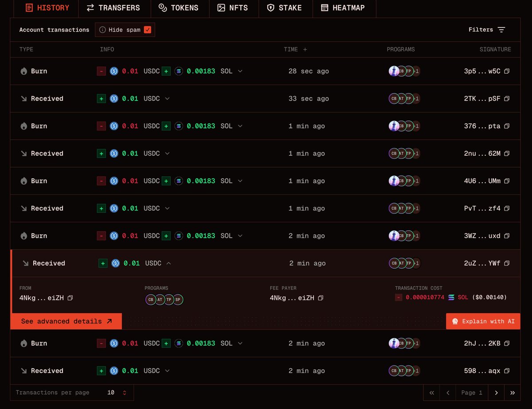Expand Burn row with signature 4U6...UMm
The image size is (532, 409).
[x=240, y=181]
